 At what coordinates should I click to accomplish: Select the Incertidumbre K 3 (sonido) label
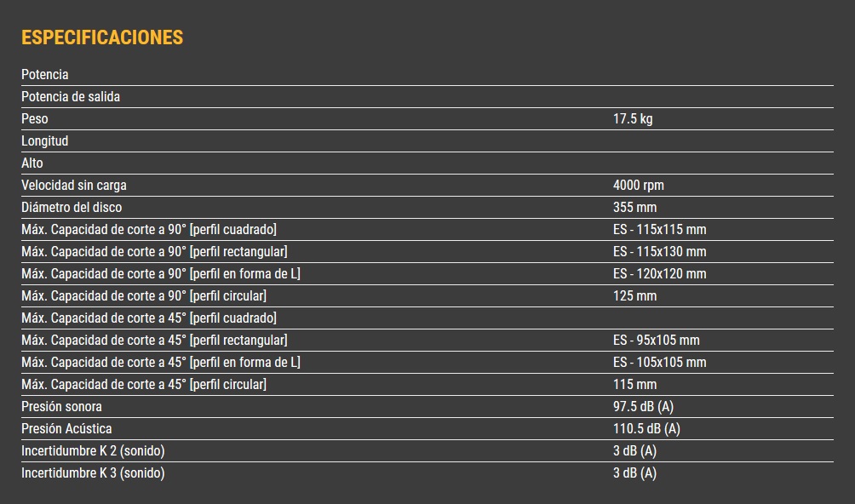[x=93, y=473]
